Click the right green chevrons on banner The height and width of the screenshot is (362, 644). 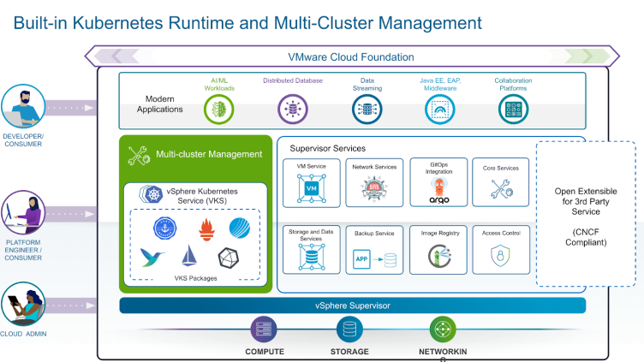pos(587,56)
